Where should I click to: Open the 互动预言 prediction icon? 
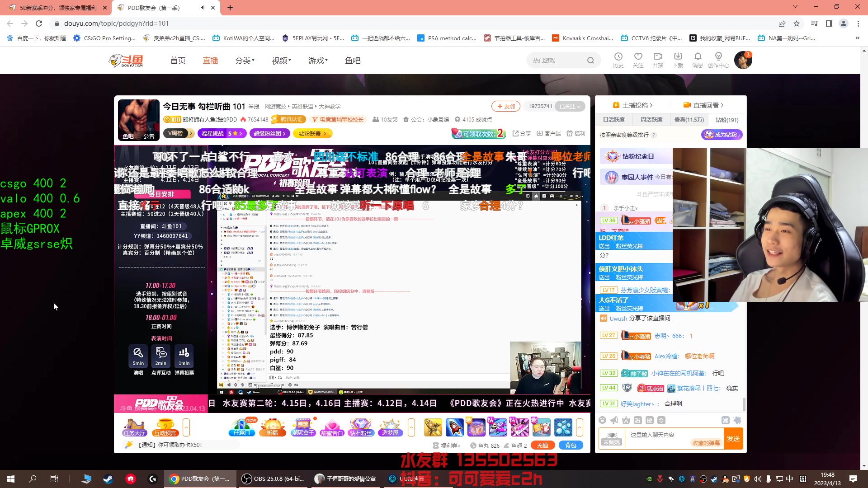166,427
